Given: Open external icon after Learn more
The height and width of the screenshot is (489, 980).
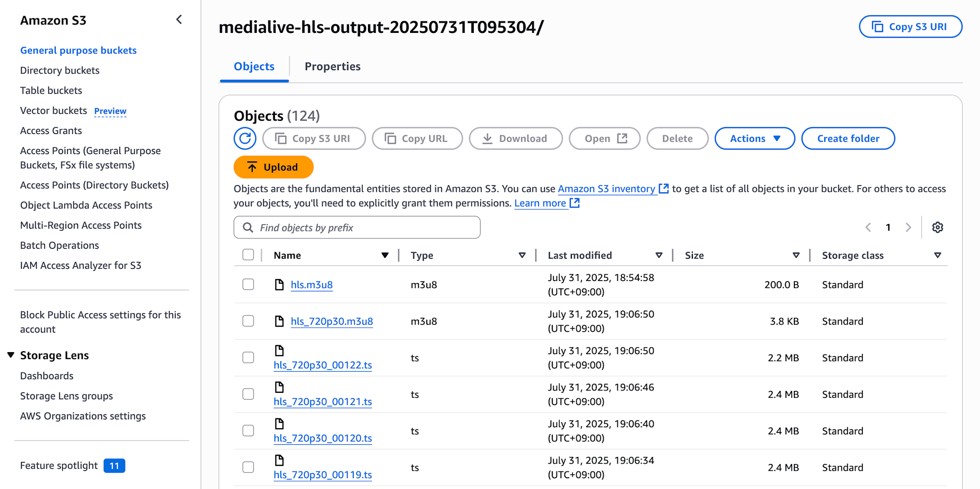Looking at the screenshot, I should (x=575, y=203).
